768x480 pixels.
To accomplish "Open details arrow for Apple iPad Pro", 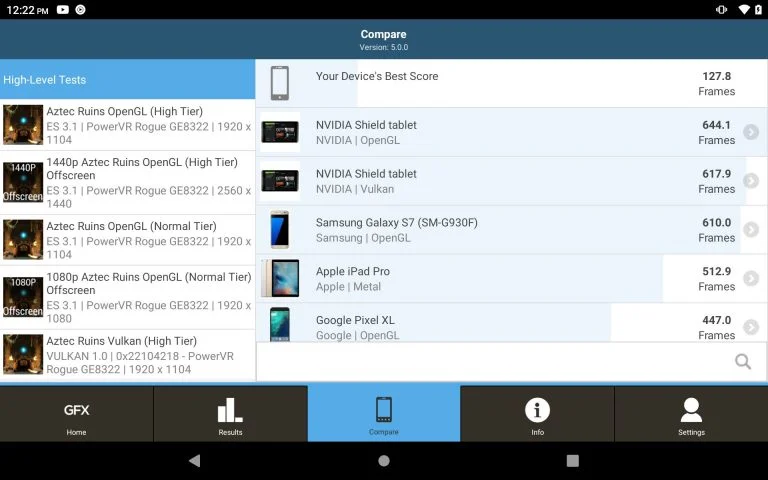I will pos(751,278).
